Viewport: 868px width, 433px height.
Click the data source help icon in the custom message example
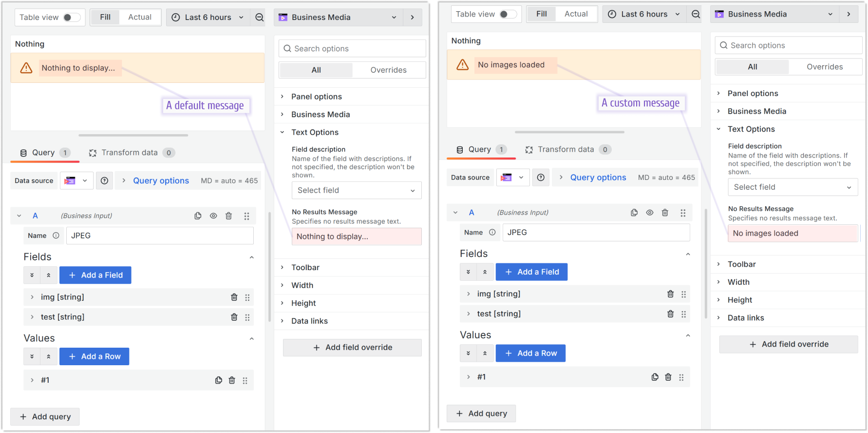pyautogui.click(x=541, y=177)
